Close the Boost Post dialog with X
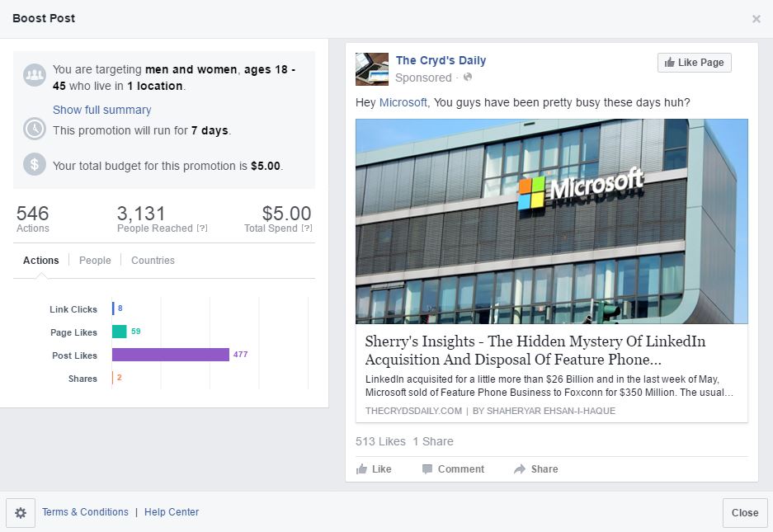The width and height of the screenshot is (773, 532). (757, 19)
